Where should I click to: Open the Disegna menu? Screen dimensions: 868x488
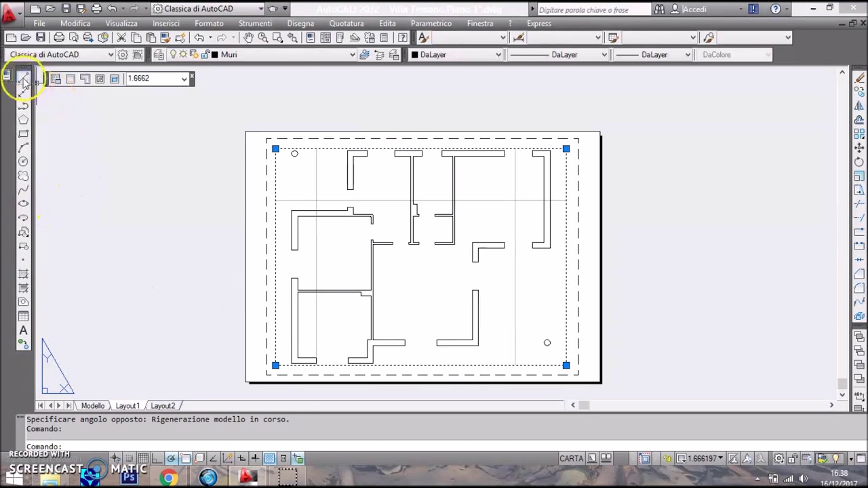(x=300, y=23)
